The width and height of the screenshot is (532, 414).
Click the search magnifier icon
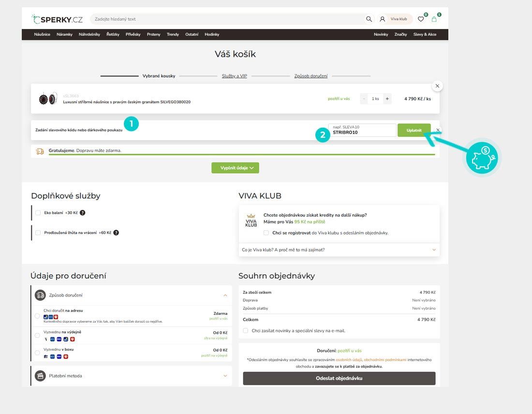[369, 19]
